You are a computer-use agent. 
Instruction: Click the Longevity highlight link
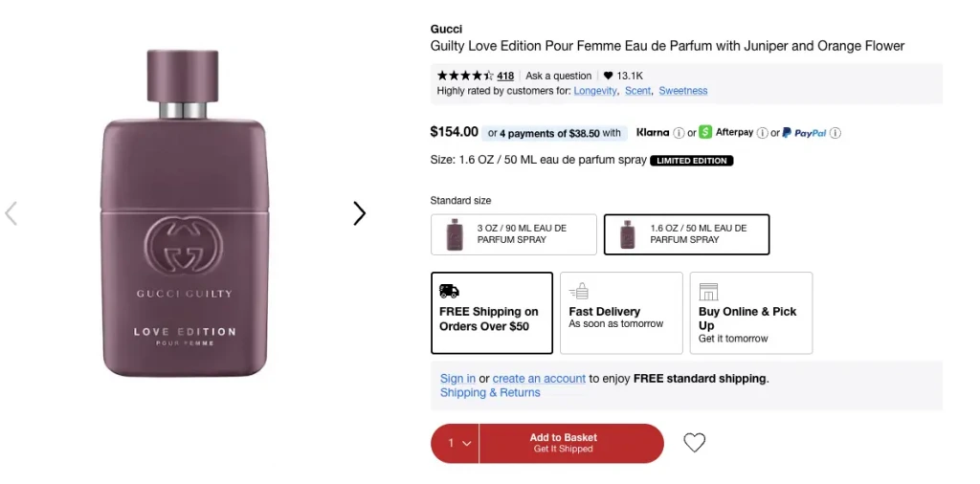[x=595, y=91]
